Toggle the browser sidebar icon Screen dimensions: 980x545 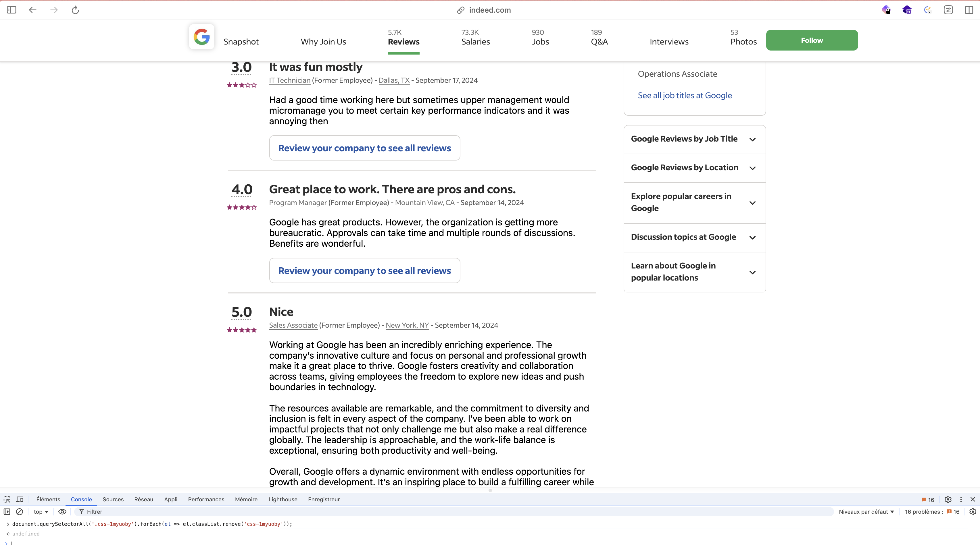[11, 10]
